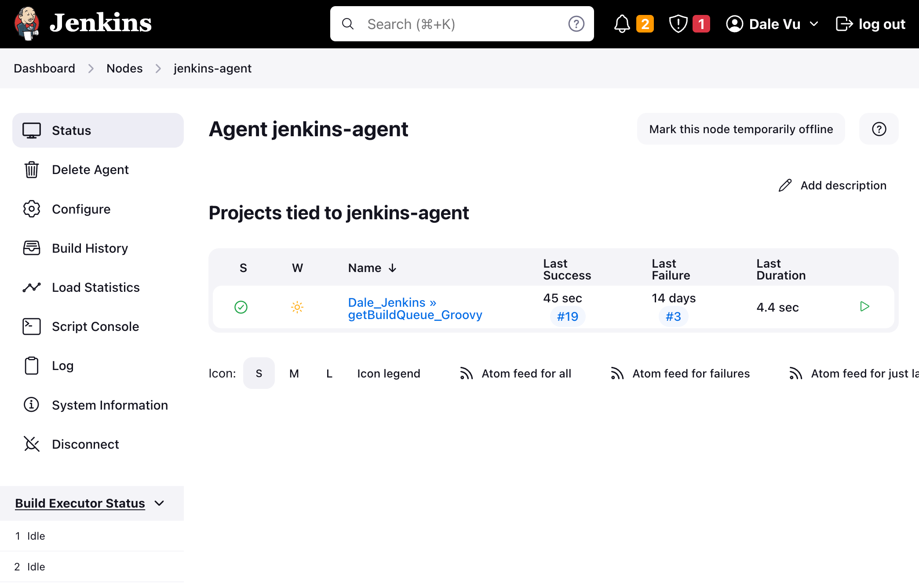The image size is (919, 588).
Task: Run build with green play icon
Action: (x=864, y=306)
